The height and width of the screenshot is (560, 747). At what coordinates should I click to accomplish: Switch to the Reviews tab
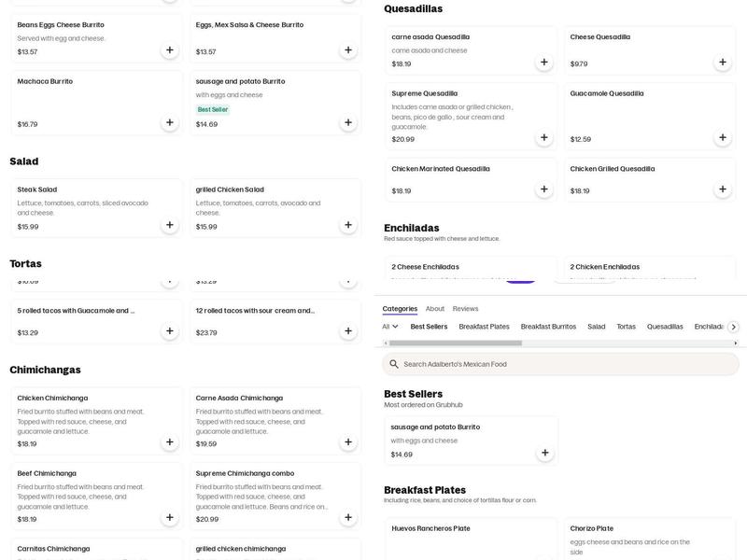coord(465,309)
